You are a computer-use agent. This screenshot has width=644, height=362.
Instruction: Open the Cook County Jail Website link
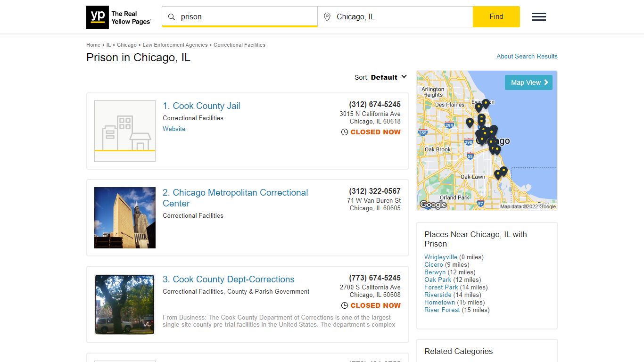tap(174, 129)
